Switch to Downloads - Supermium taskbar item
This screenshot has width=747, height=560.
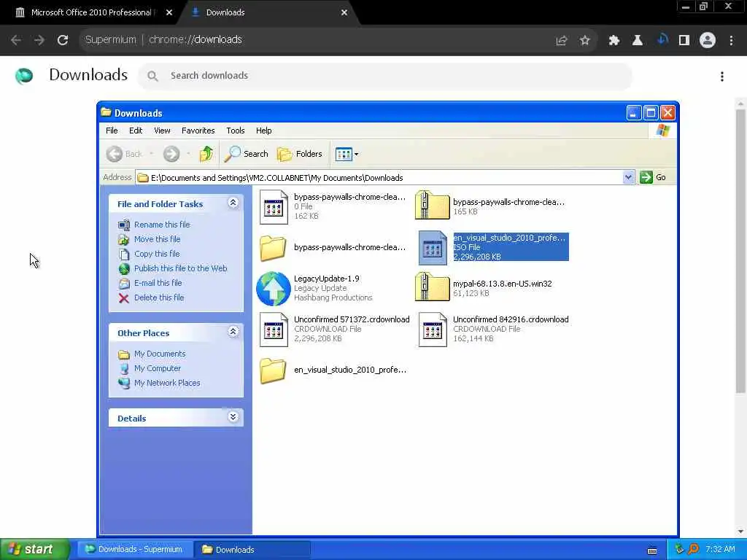click(x=134, y=550)
